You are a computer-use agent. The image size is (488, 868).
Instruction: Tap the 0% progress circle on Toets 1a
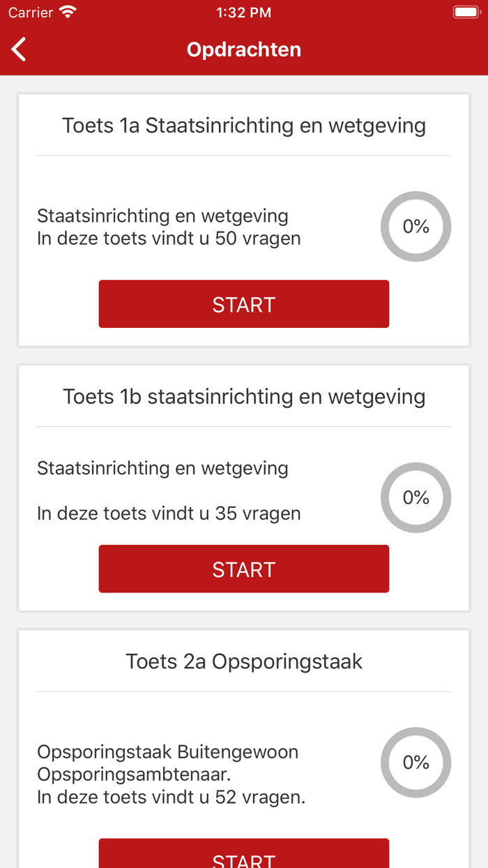pyautogui.click(x=415, y=227)
